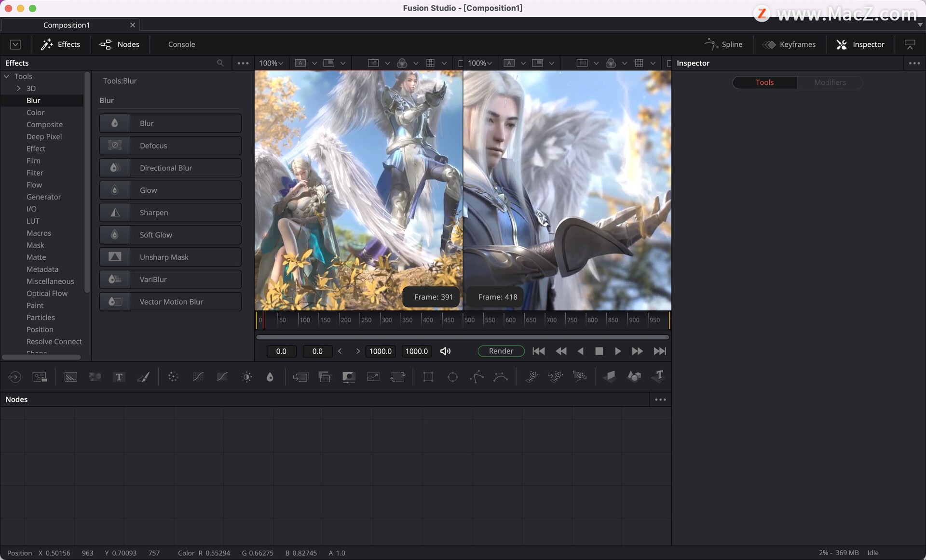The height and width of the screenshot is (560, 926).
Task: Add a Shape 3D node from the toolbar
Action: click(x=634, y=377)
